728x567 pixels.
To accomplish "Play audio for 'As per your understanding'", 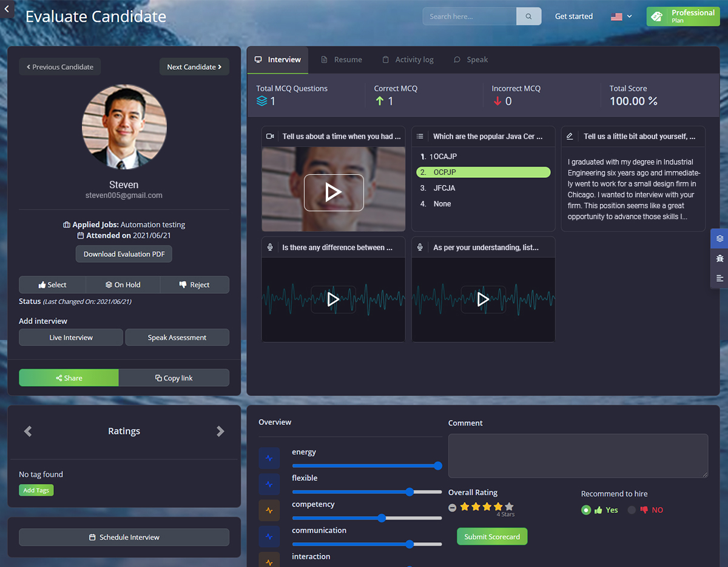I will click(483, 299).
